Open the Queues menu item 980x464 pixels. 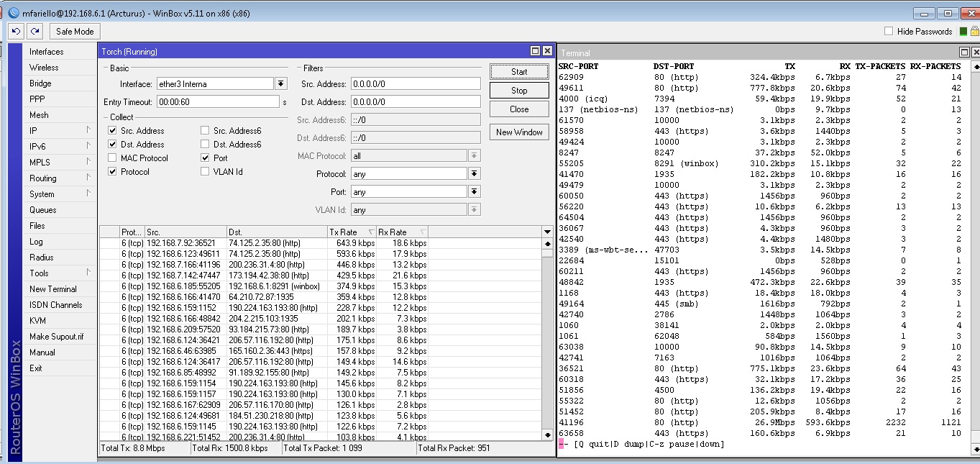click(42, 210)
